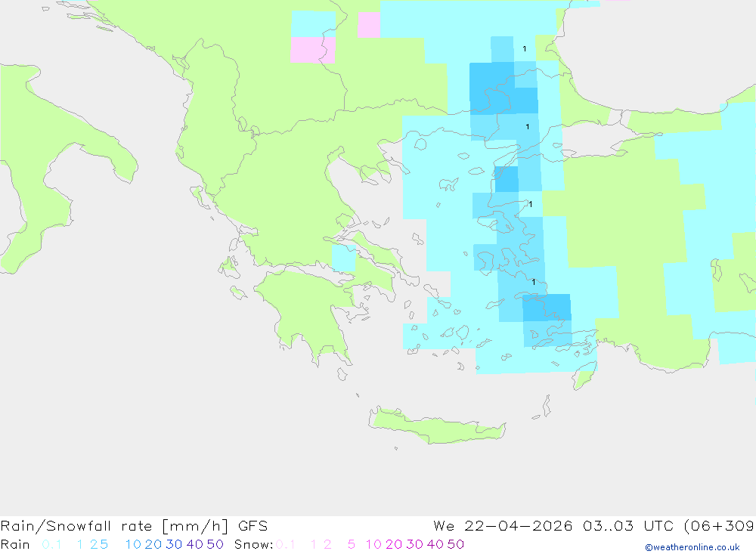Select the Rain 20 legend value
756x554 pixels.
[153, 544]
